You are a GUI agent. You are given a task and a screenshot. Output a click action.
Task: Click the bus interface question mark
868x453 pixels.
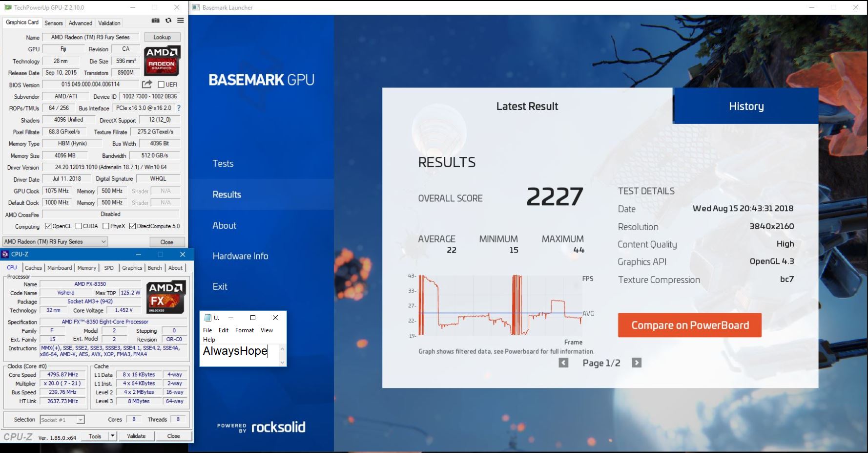pos(179,108)
